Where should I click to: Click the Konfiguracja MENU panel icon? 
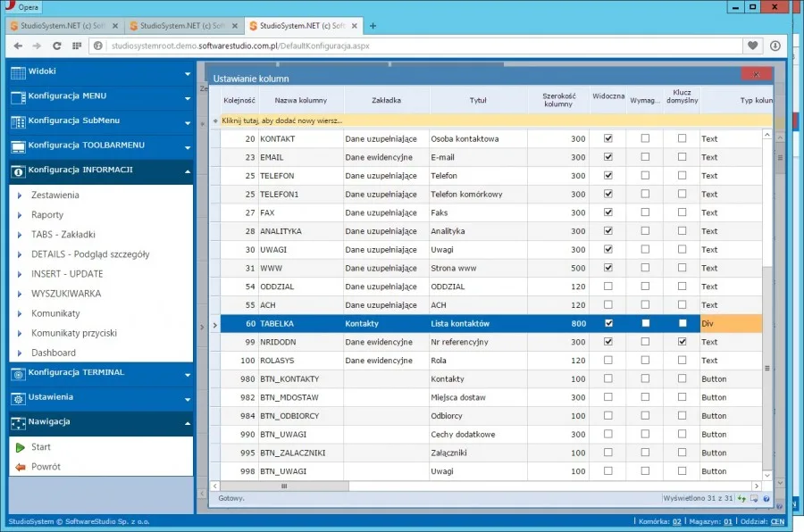click(x=18, y=97)
